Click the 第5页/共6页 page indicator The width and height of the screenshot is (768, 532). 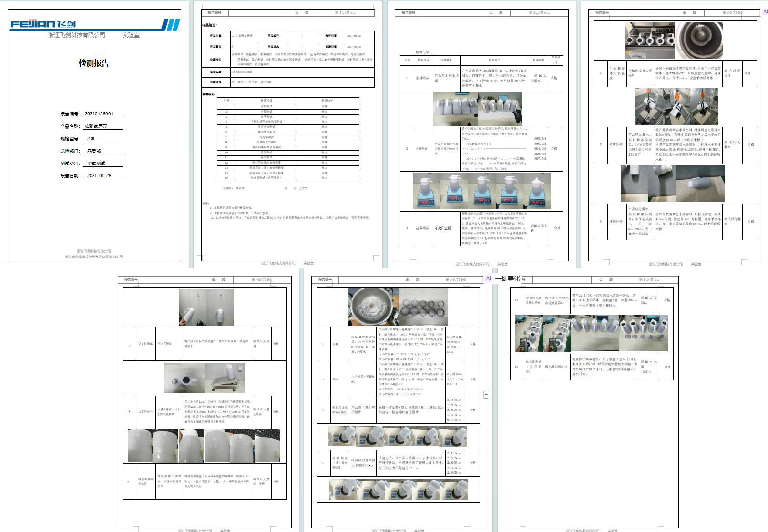tap(456, 280)
